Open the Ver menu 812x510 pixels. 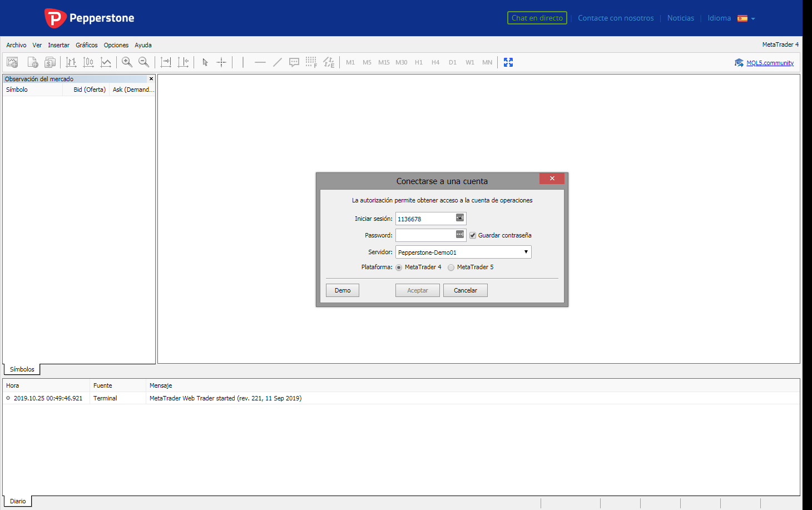pos(37,45)
